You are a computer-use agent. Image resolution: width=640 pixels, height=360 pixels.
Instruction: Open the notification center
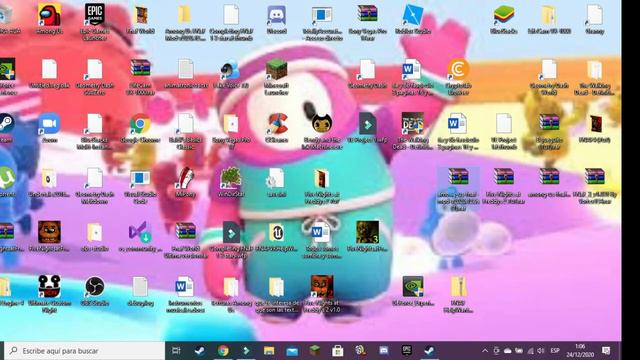[606, 351]
